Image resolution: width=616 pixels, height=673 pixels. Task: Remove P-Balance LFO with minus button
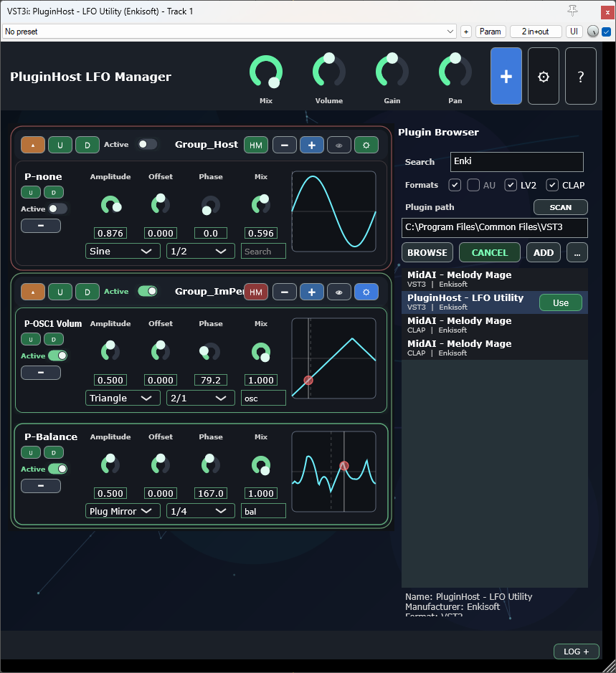[41, 485]
